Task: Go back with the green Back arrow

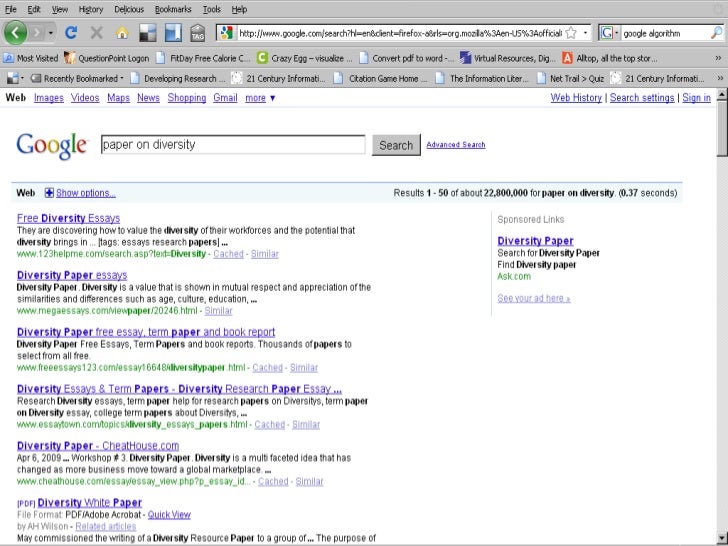Action: pos(16,32)
